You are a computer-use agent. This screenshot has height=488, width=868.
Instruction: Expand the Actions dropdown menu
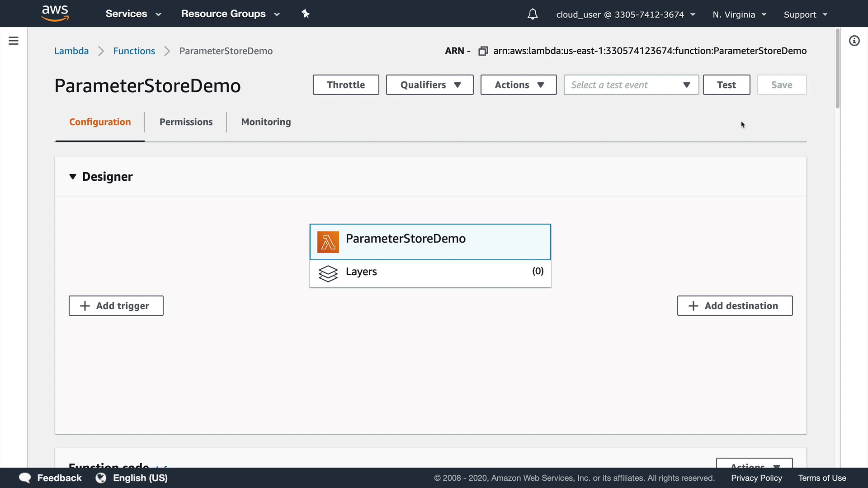pyautogui.click(x=518, y=84)
